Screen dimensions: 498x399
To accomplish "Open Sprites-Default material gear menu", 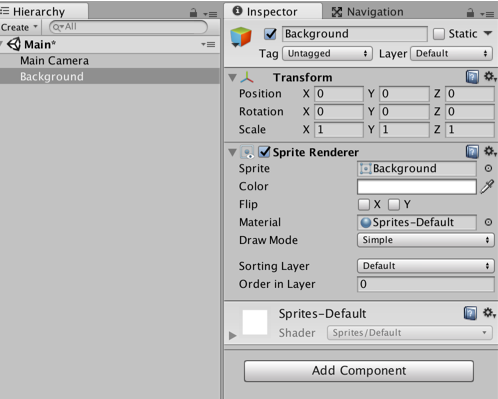I will 489,313.
